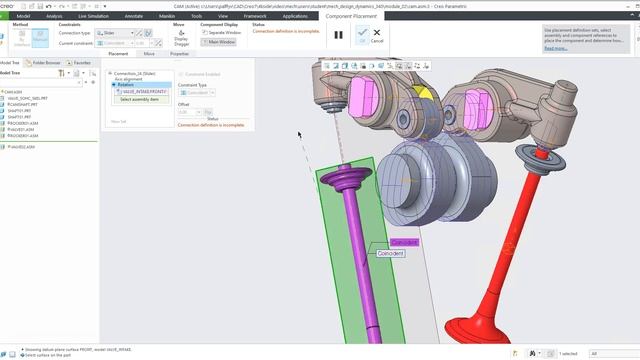Click the Model Tree search field
640x360 pixels.
tap(41, 82)
